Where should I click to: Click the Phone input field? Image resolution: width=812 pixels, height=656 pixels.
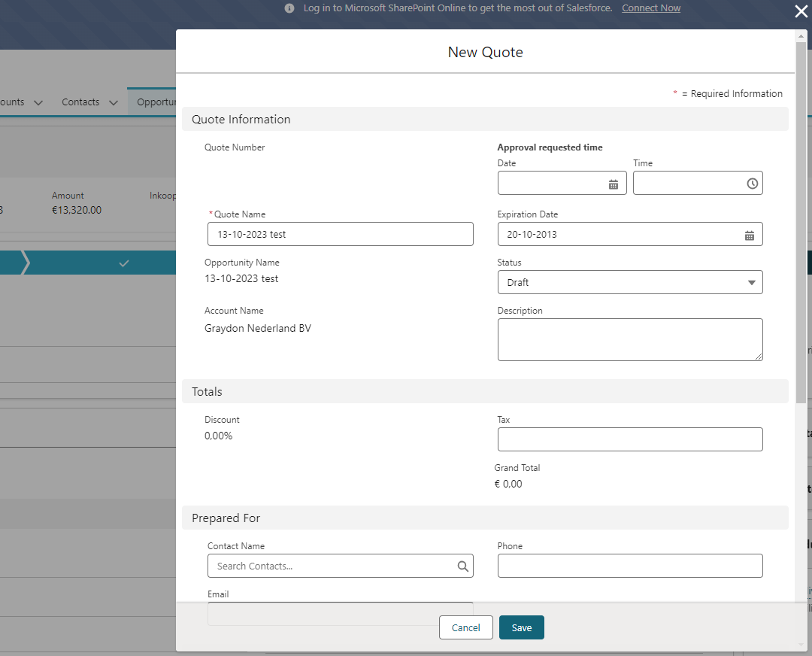(x=629, y=566)
